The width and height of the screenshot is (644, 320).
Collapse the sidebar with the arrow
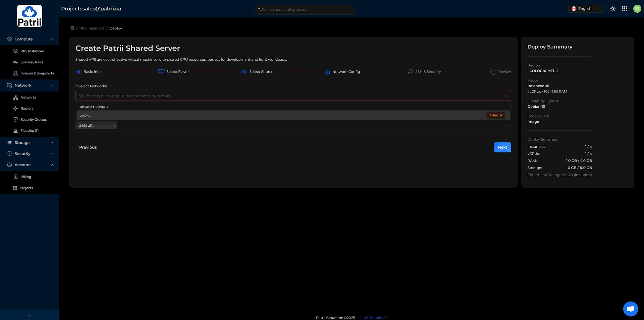(30, 315)
